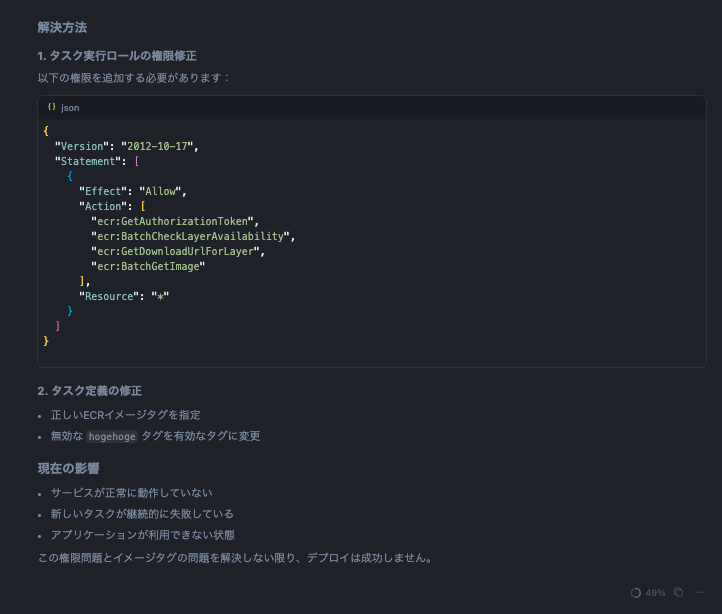This screenshot has height=614, width=722.
Task: Click the inline code hogehoge
Action: pos(112,437)
